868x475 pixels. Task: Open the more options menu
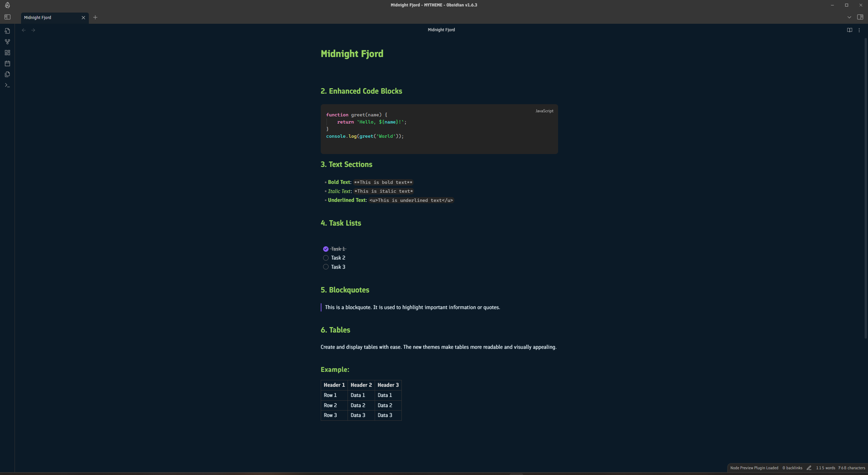859,30
